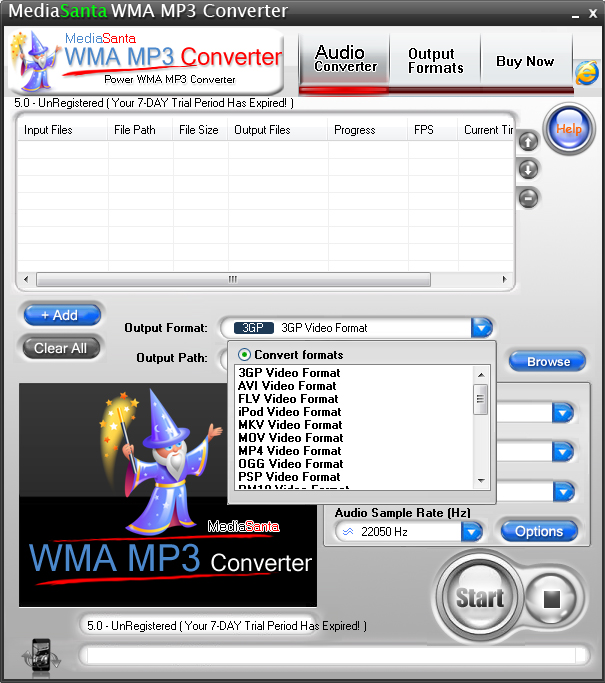Open the Help button
The width and height of the screenshot is (605, 683).
[569, 129]
